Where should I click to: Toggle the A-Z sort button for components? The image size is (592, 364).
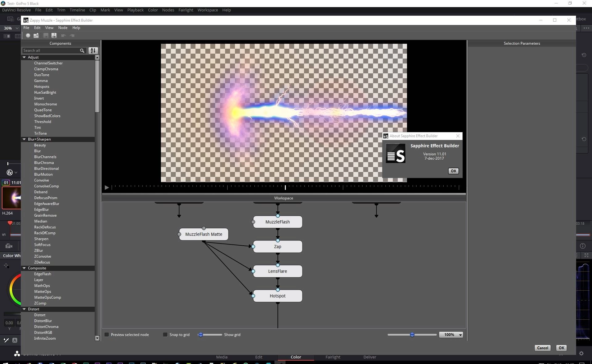[x=93, y=51]
